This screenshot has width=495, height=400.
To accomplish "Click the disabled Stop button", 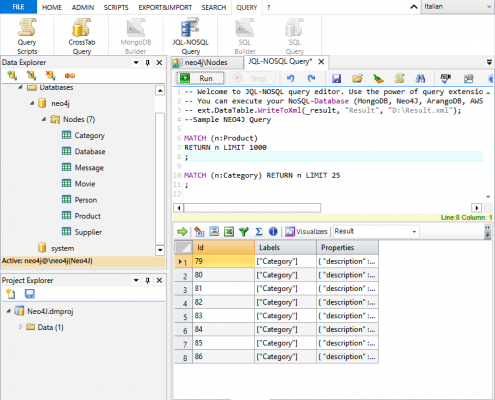I will (253, 78).
